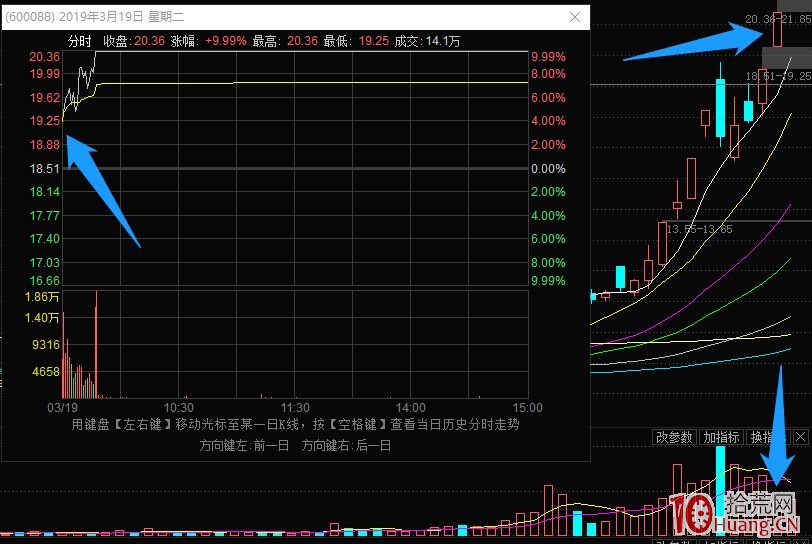Click the tallest red intraday volume spike

pyautogui.click(x=96, y=345)
